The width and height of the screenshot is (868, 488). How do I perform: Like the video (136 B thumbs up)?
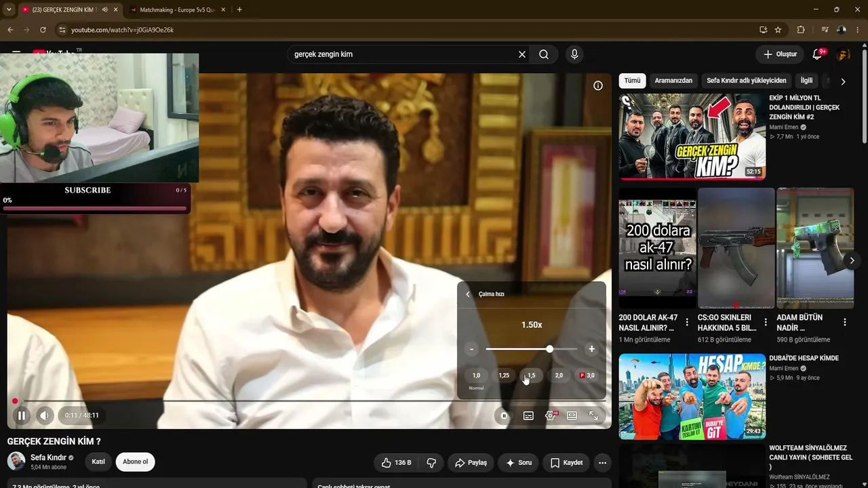coord(397,463)
